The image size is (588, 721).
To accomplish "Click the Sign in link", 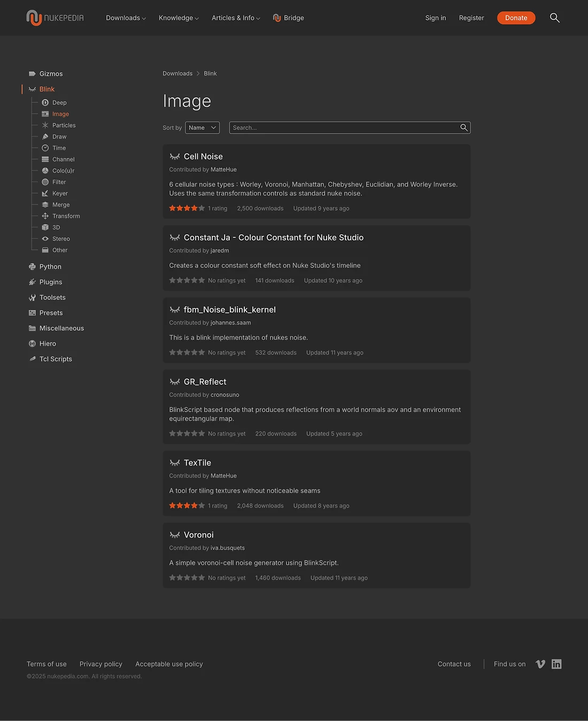I will click(x=435, y=18).
